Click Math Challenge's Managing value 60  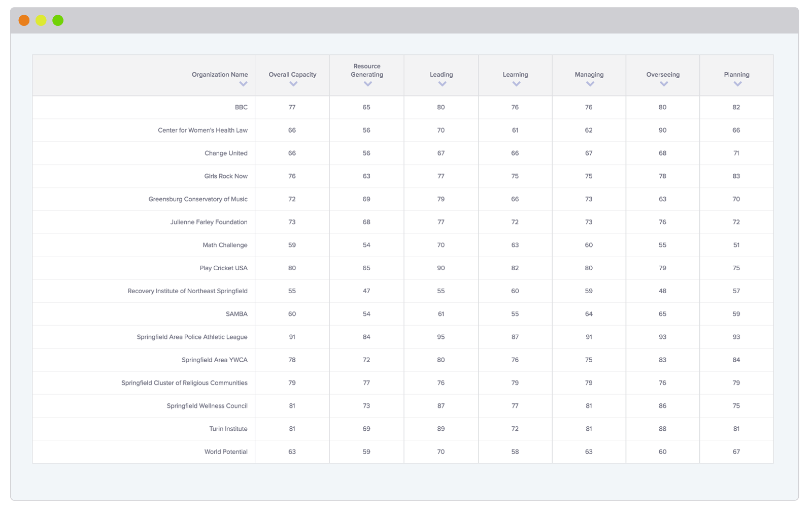pyautogui.click(x=589, y=245)
